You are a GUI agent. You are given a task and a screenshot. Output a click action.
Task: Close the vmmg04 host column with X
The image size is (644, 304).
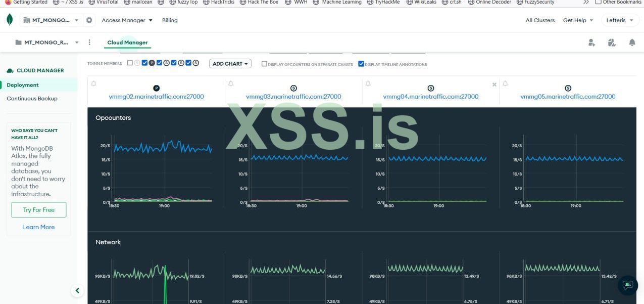pyautogui.click(x=494, y=84)
